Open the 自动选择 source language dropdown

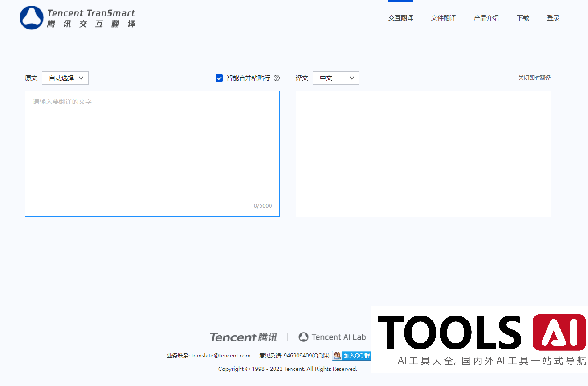(65, 78)
